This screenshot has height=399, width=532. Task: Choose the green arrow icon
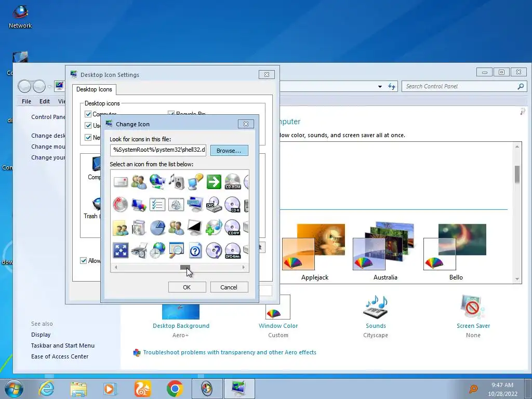pos(214,182)
